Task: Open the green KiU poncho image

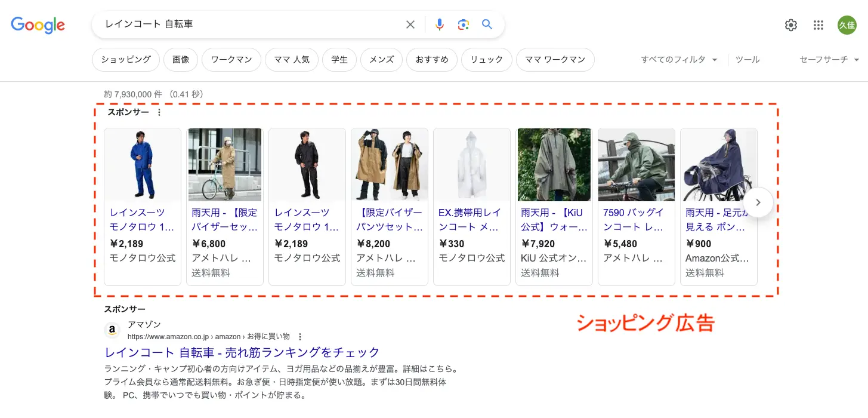Action: tap(554, 165)
